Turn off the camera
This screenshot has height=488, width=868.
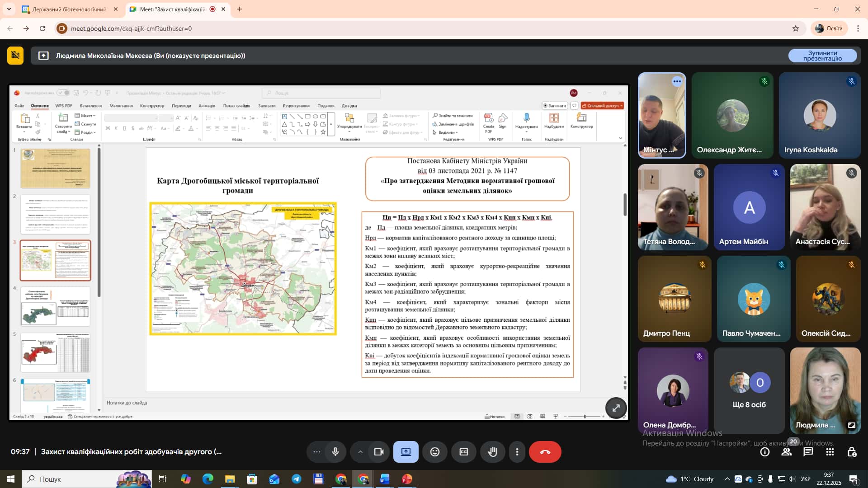(378, 452)
